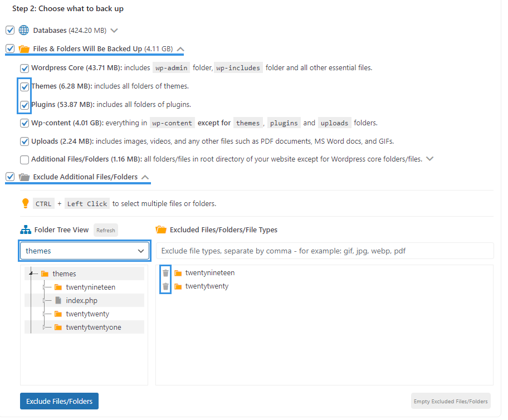Screen dimensions: 508x420
Task: Uncheck the Uploads checkbox
Action: click(25, 141)
